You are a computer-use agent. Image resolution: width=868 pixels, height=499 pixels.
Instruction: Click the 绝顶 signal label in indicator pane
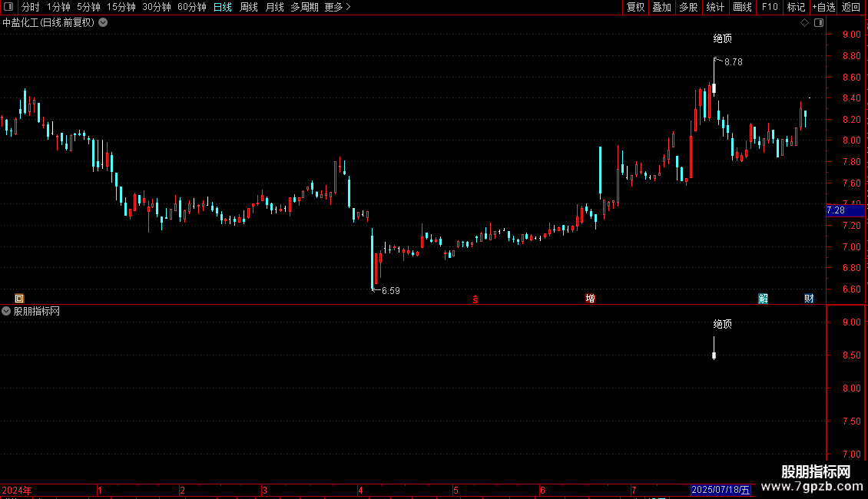point(722,324)
